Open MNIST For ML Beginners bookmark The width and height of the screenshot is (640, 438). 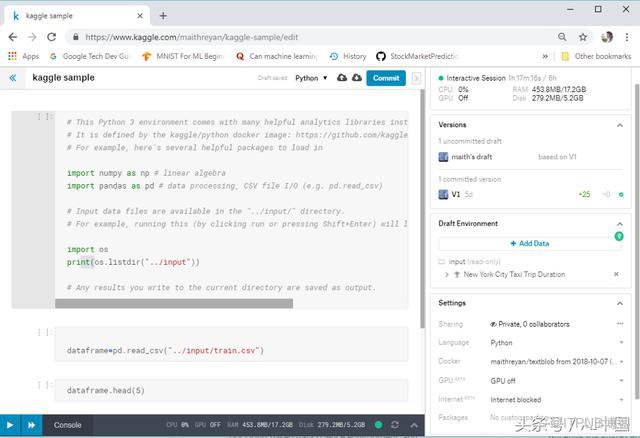pos(183,56)
